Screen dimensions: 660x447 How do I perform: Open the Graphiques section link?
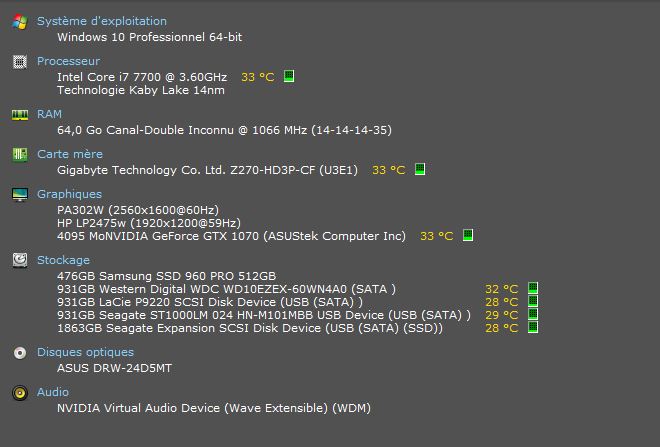click(x=69, y=194)
